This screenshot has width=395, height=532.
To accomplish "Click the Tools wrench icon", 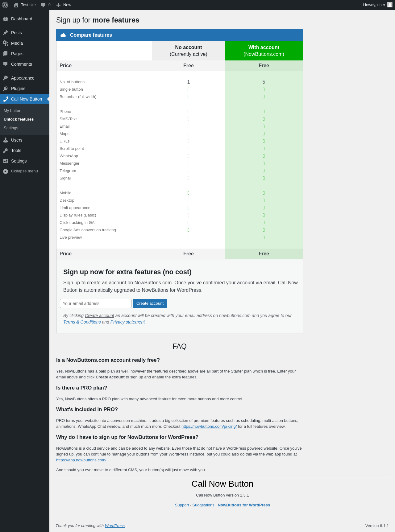I will tap(6, 151).
